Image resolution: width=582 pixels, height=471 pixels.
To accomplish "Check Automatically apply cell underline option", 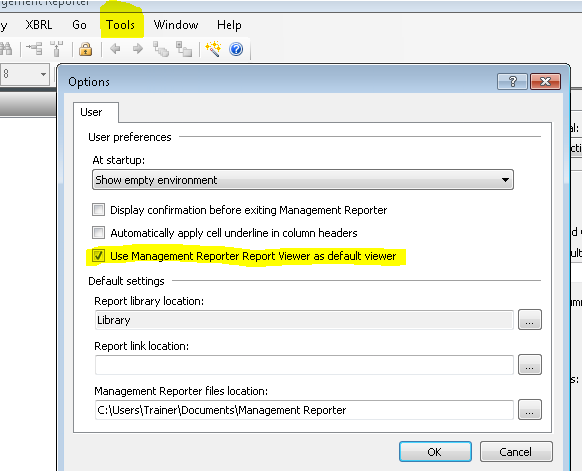I will [98, 233].
